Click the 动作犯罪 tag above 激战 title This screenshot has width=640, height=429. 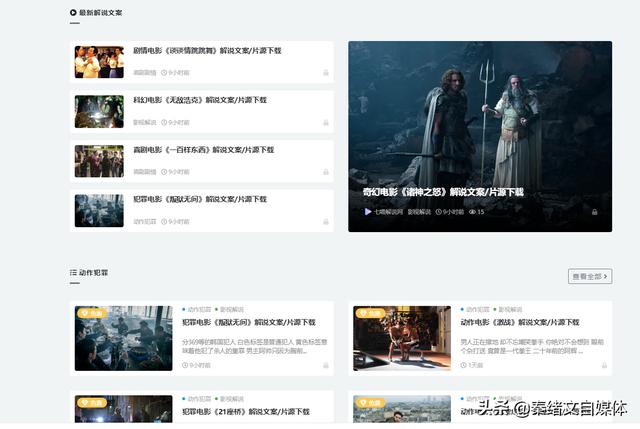coord(478,309)
